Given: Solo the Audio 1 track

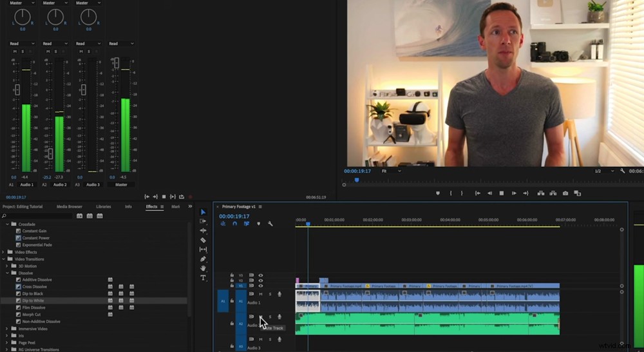Looking at the screenshot, I should 270,294.
